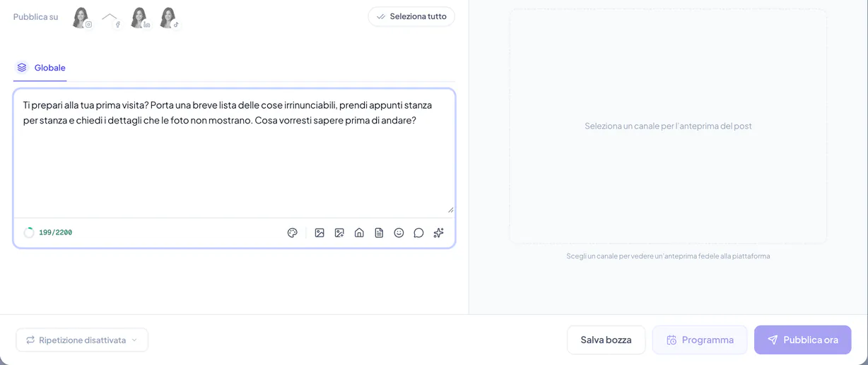Image resolution: width=868 pixels, height=365 pixels.
Task: Click the textarea resize handle
Action: [x=450, y=209]
